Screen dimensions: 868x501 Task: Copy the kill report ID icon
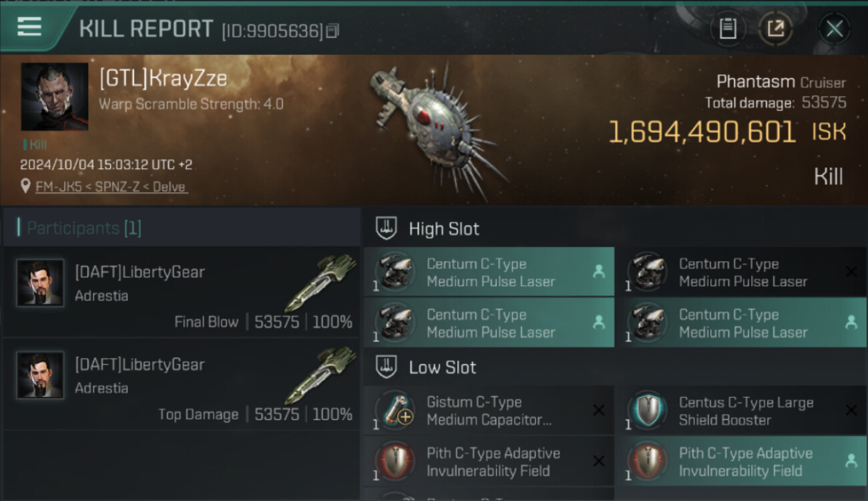point(333,31)
